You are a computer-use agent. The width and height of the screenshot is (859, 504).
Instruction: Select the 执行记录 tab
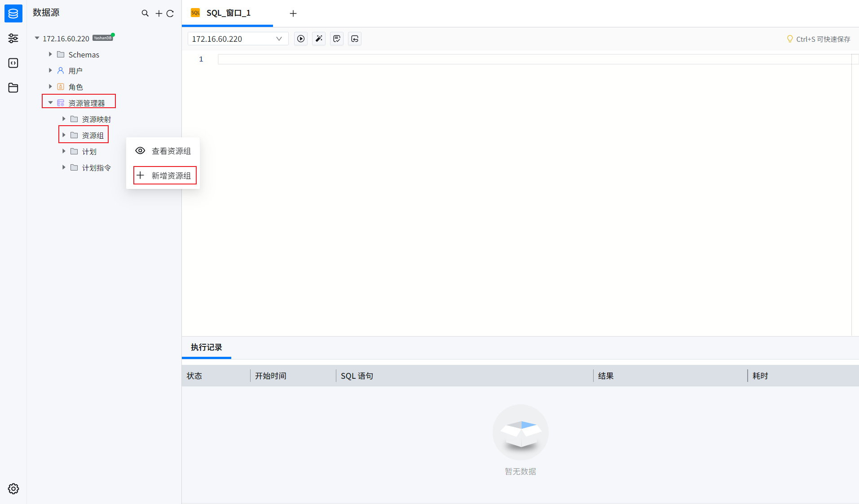coord(207,347)
